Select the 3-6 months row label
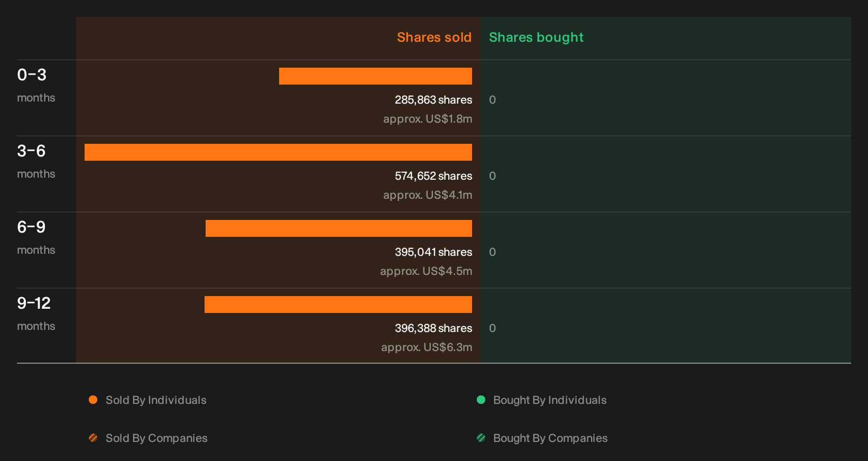The width and height of the screenshot is (868, 461). coord(36,161)
